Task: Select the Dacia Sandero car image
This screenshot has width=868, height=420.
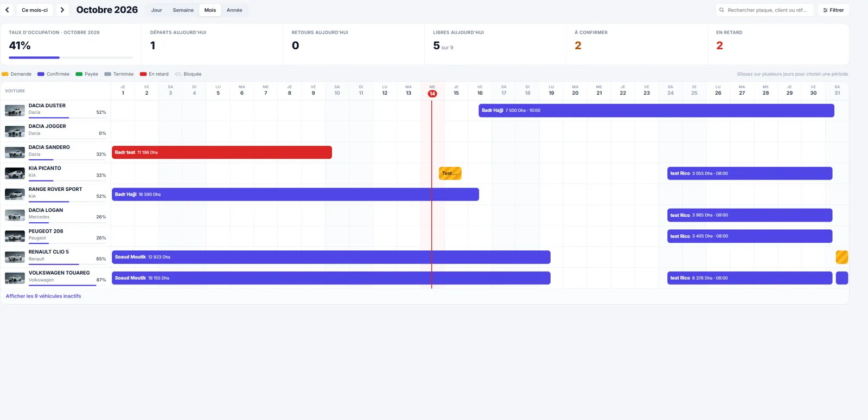Action: pyautogui.click(x=15, y=152)
